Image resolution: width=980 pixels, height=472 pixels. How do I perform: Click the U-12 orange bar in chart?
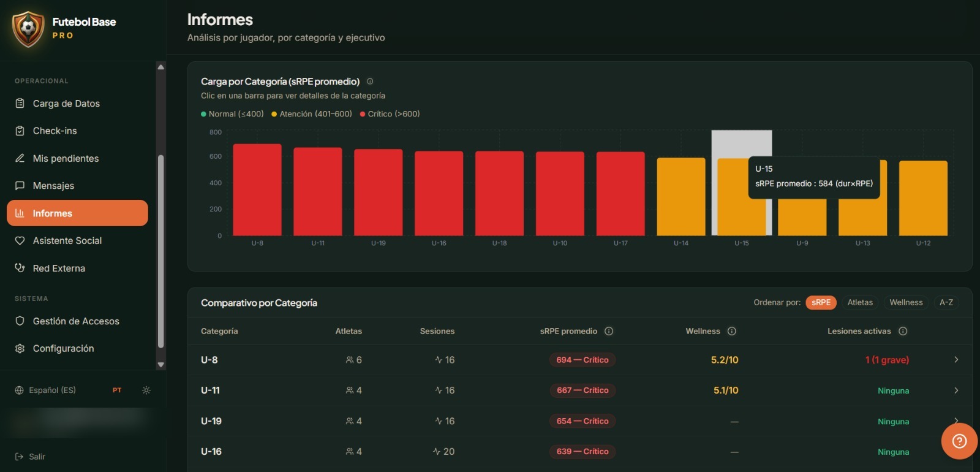[923, 198]
